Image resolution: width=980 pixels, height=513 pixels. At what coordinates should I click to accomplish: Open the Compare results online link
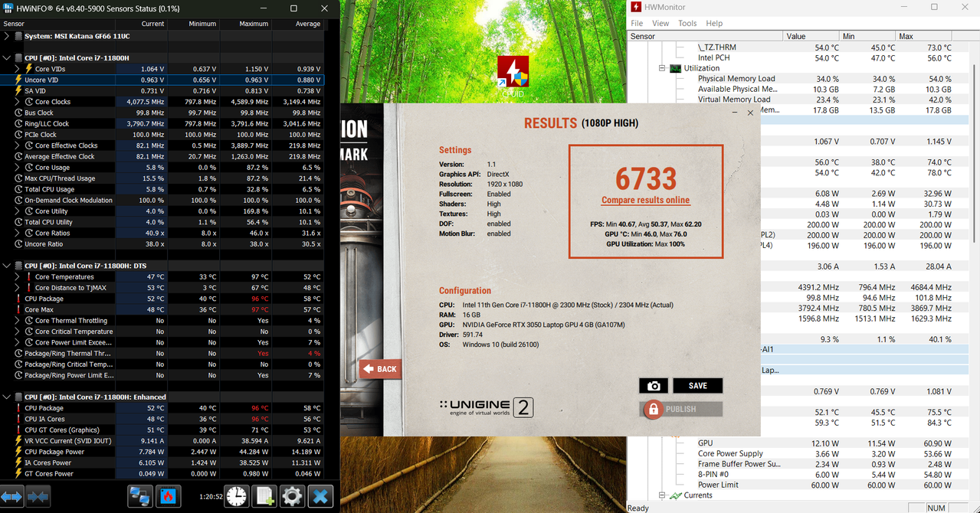coord(645,201)
